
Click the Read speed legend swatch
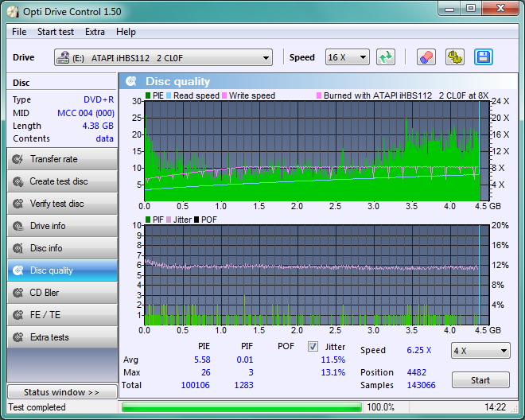[x=169, y=95]
